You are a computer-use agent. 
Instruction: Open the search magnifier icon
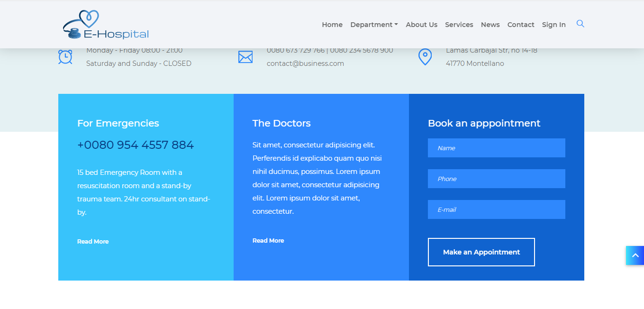[x=580, y=24]
